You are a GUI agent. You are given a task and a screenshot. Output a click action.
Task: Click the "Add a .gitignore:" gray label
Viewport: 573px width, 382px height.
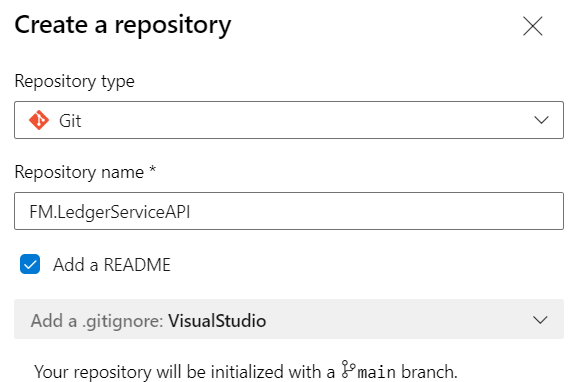tap(97, 321)
